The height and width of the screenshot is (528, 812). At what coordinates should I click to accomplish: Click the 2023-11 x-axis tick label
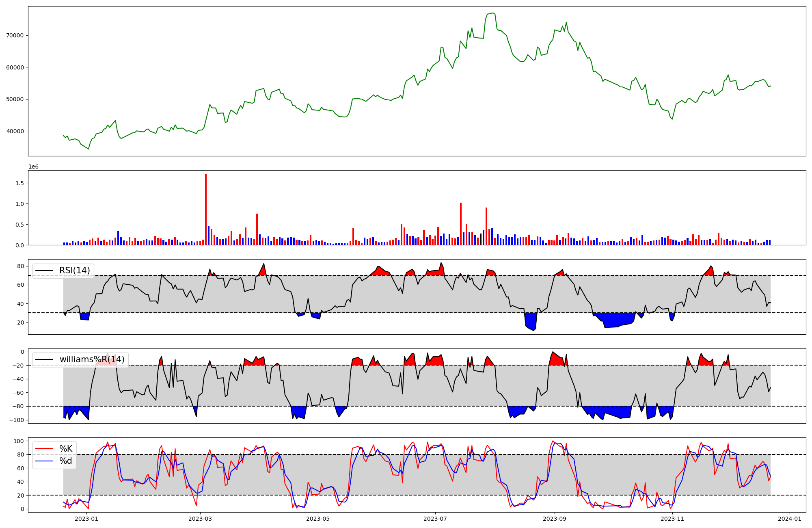672,519
